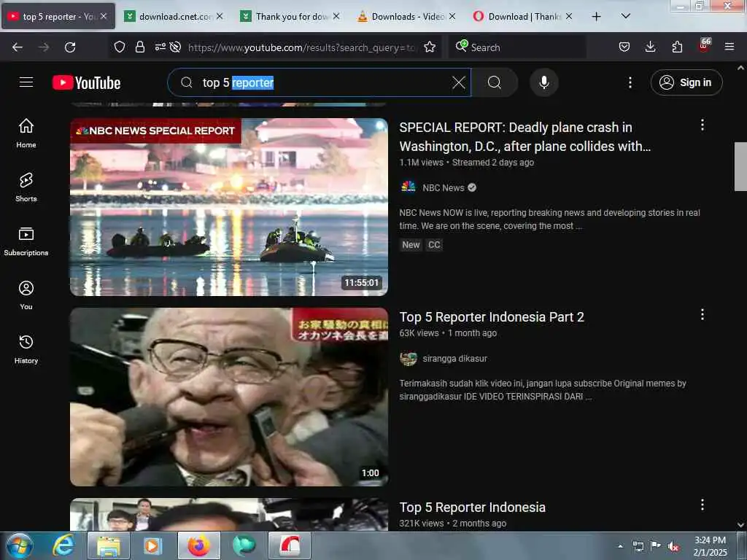Image resolution: width=747 pixels, height=560 pixels.
Task: Open Firefox extensions menu
Action: (677, 47)
